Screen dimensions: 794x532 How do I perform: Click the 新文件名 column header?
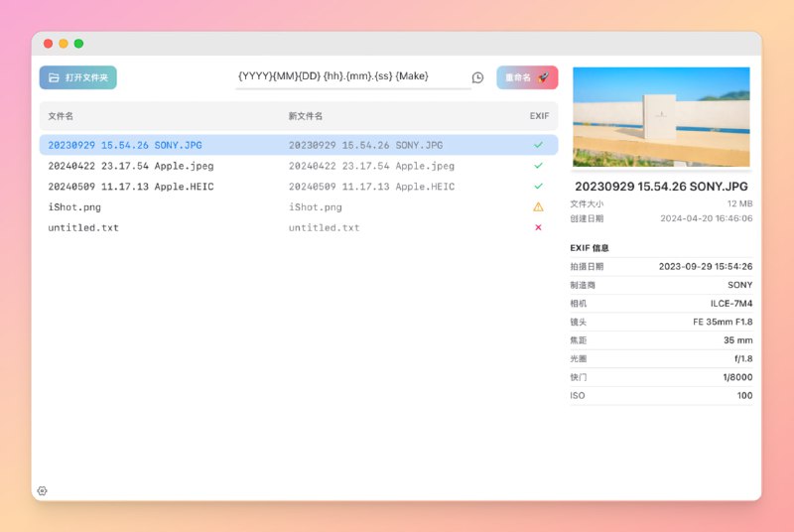point(305,116)
